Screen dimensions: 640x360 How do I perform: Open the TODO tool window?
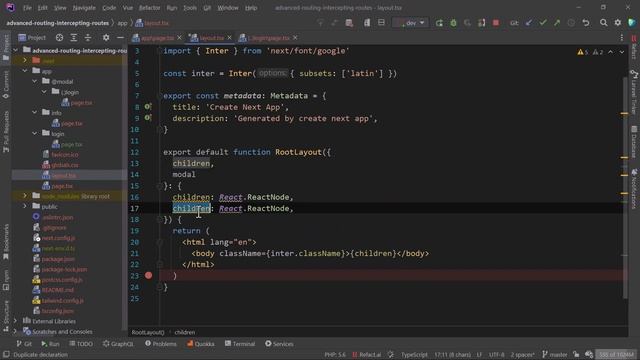click(x=81, y=344)
